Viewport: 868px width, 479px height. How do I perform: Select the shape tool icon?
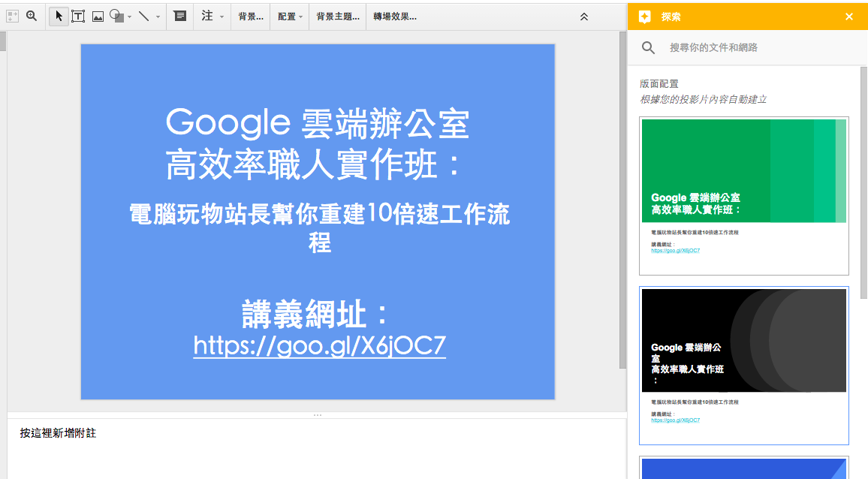117,16
